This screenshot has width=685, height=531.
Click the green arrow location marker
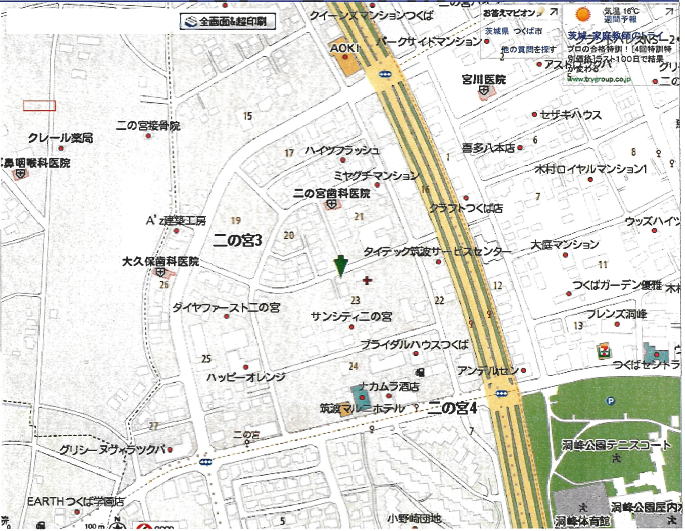click(340, 265)
